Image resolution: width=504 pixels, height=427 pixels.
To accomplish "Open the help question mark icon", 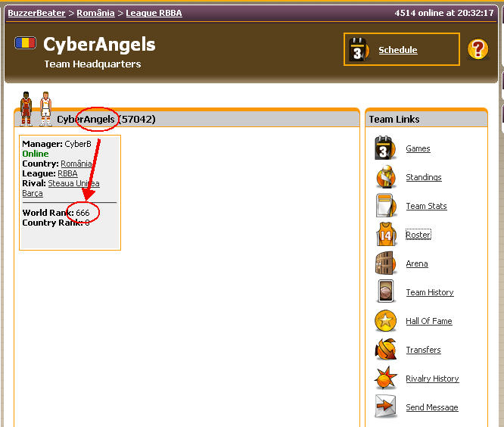I will click(x=478, y=49).
